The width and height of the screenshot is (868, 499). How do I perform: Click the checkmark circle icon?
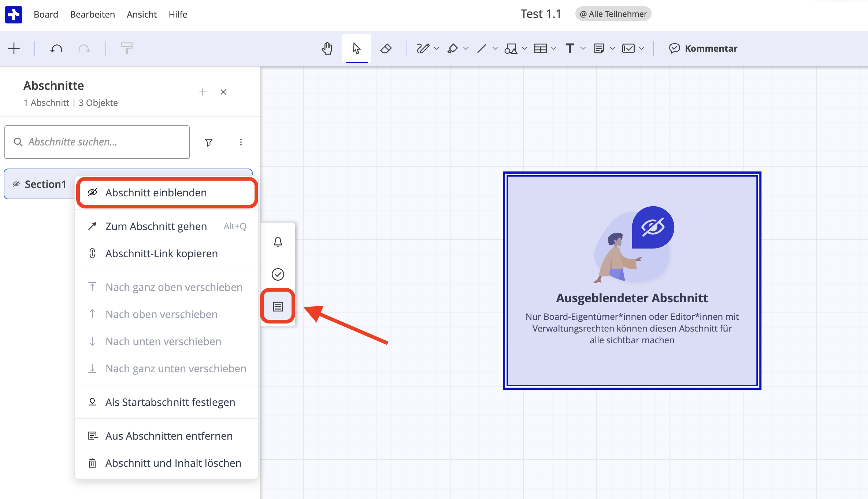click(x=278, y=274)
